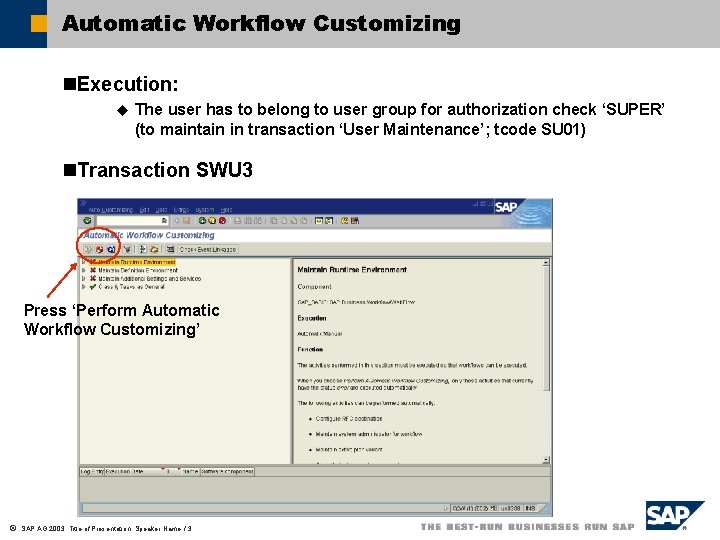This screenshot has width=720, height=540.
Task: Click the Execute clock icon in application toolbar
Action: click(x=88, y=249)
